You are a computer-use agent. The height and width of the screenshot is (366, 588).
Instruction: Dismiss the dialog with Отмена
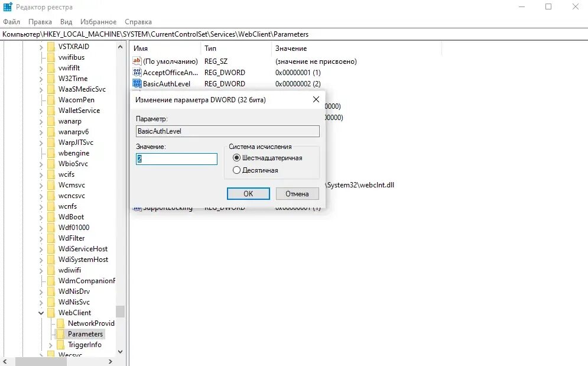tap(297, 193)
